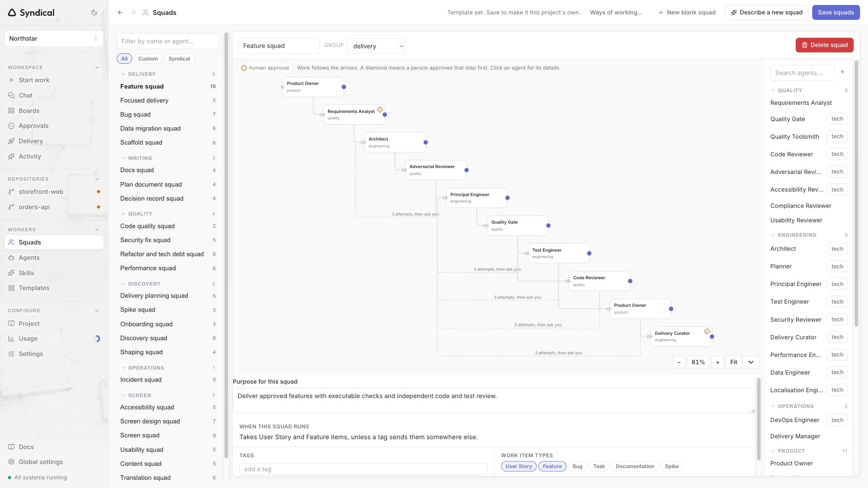This screenshot has width=868, height=488.
Task: Open Skills in the Workers section
Action: click(x=54, y=273)
